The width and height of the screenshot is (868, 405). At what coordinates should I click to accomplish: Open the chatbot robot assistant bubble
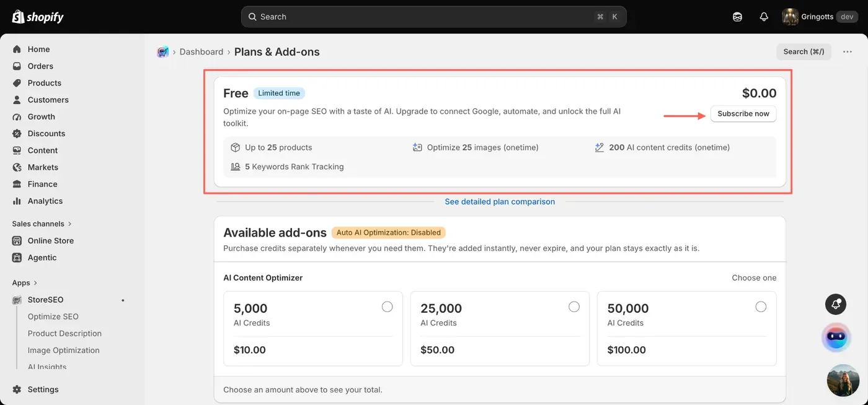click(836, 337)
